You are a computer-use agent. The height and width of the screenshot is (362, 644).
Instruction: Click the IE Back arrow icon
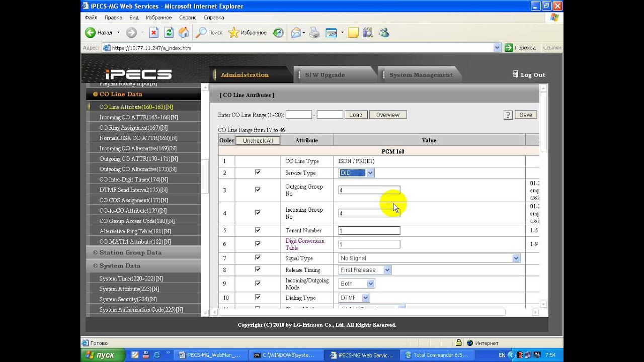point(91,33)
